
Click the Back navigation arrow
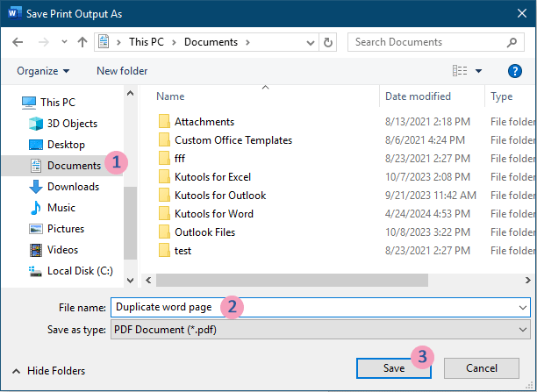[18, 42]
